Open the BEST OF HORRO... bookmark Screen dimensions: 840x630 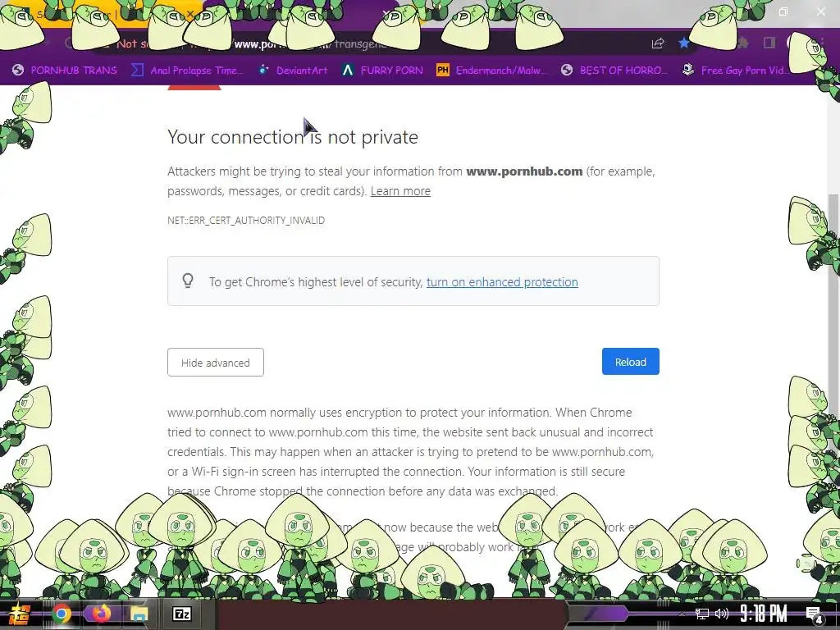(x=614, y=71)
